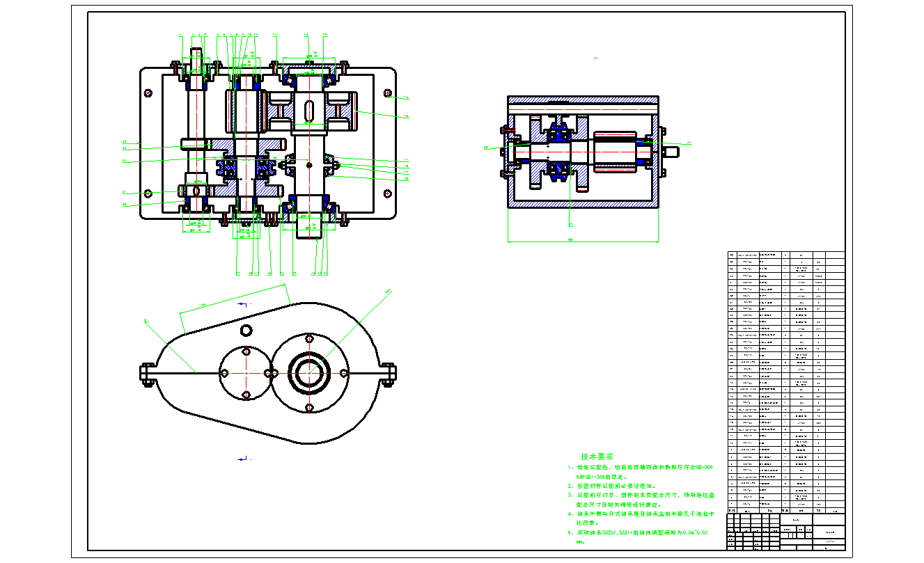Select the keyway slot on the output shaft
This screenshot has width=924, height=563.
(308, 110)
